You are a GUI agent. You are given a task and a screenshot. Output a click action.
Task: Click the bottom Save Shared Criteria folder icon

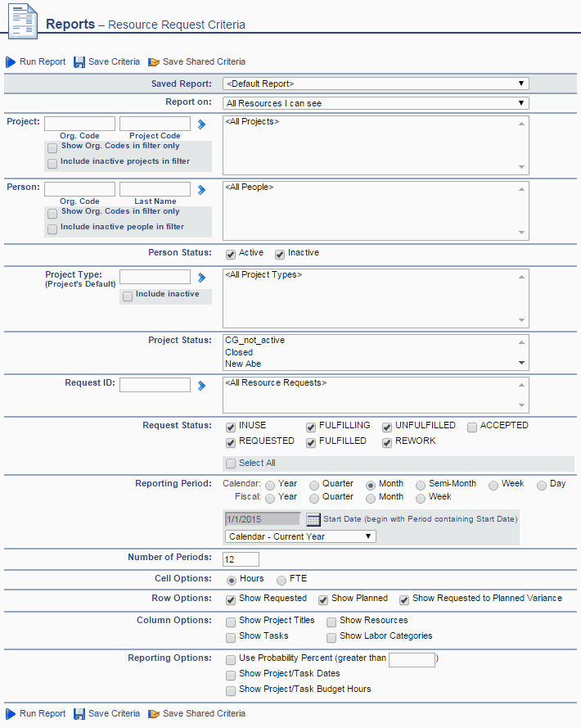pos(154,714)
